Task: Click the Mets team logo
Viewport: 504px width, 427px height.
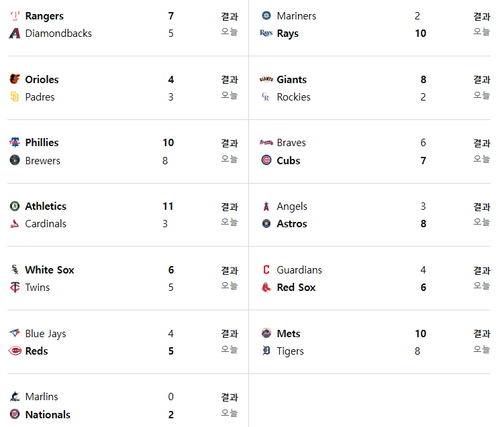Action: tap(266, 333)
